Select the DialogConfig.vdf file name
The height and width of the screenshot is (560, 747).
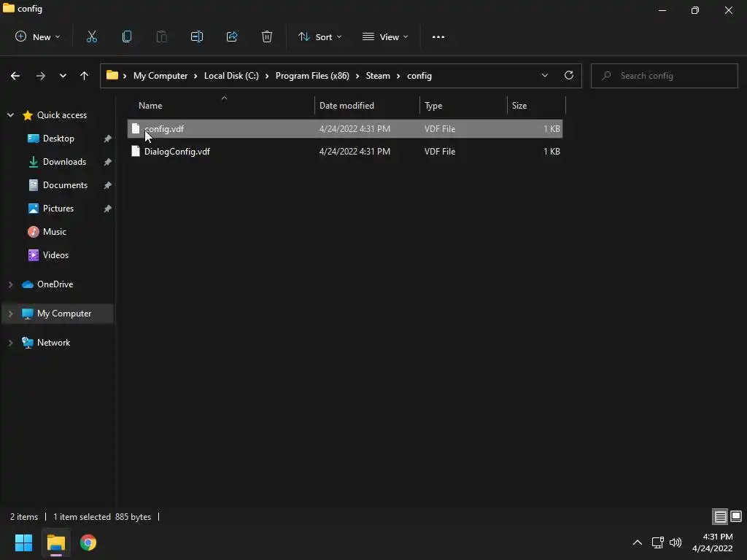tap(177, 152)
